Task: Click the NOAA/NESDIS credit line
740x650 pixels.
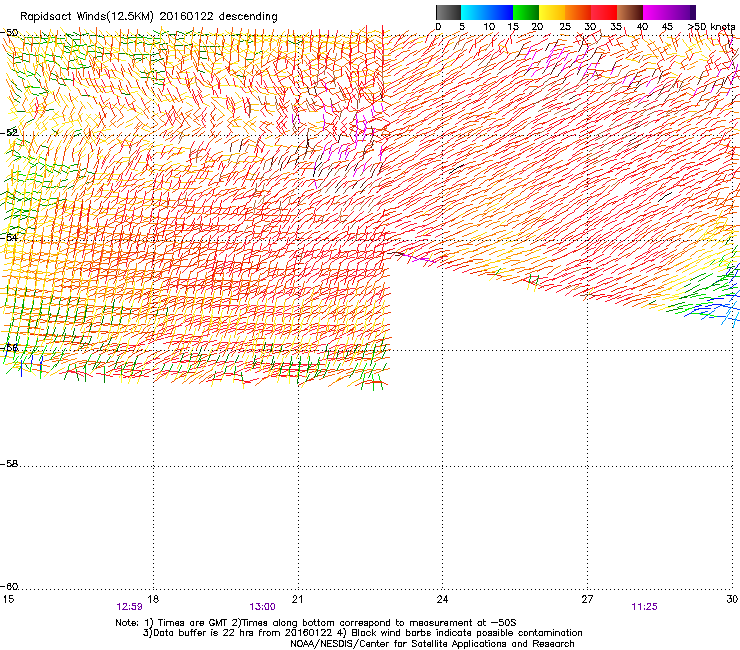Action: pos(432,644)
